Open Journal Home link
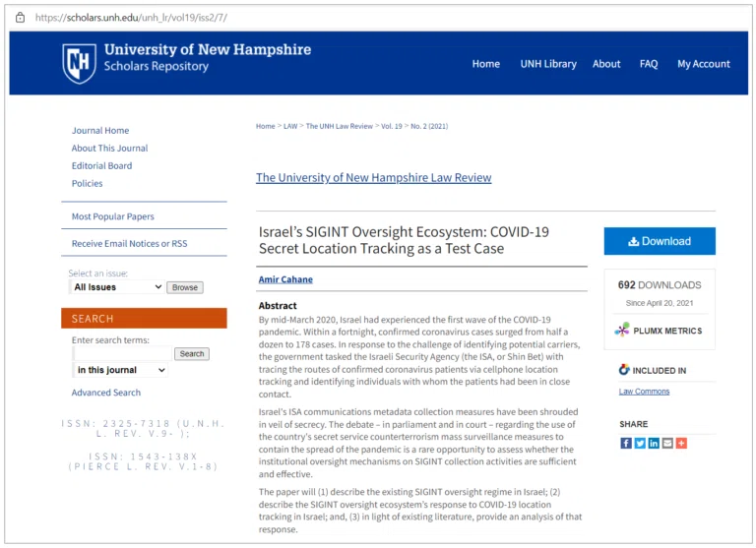 pos(100,131)
